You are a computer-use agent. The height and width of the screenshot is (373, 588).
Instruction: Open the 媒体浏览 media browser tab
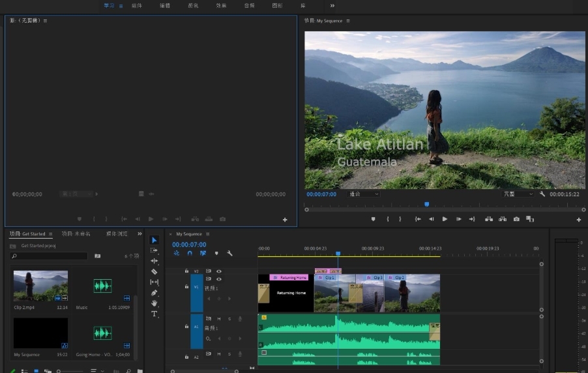pyautogui.click(x=117, y=233)
